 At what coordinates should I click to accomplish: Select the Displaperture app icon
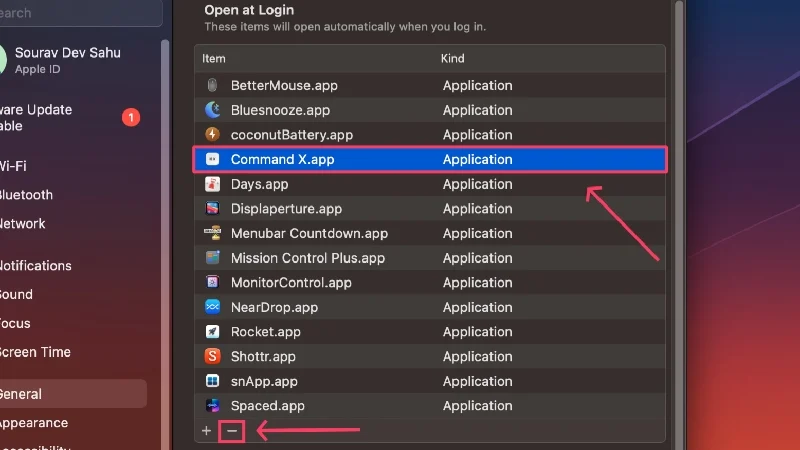click(212, 209)
